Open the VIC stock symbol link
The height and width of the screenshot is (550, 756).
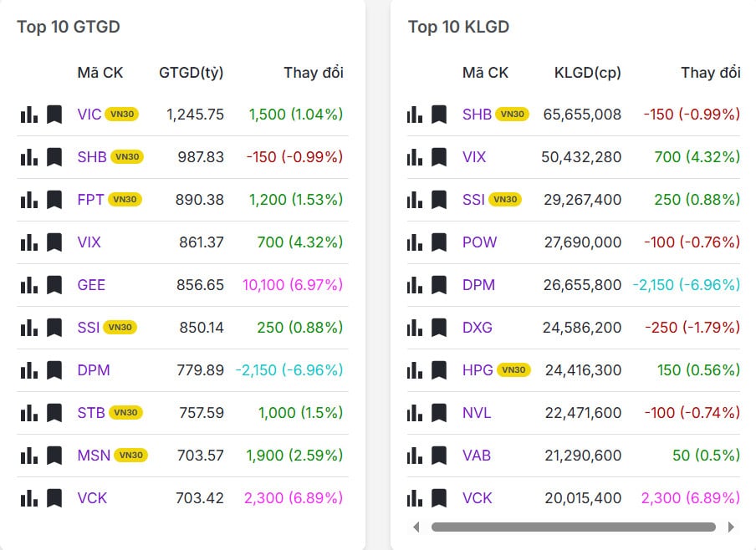click(x=89, y=115)
